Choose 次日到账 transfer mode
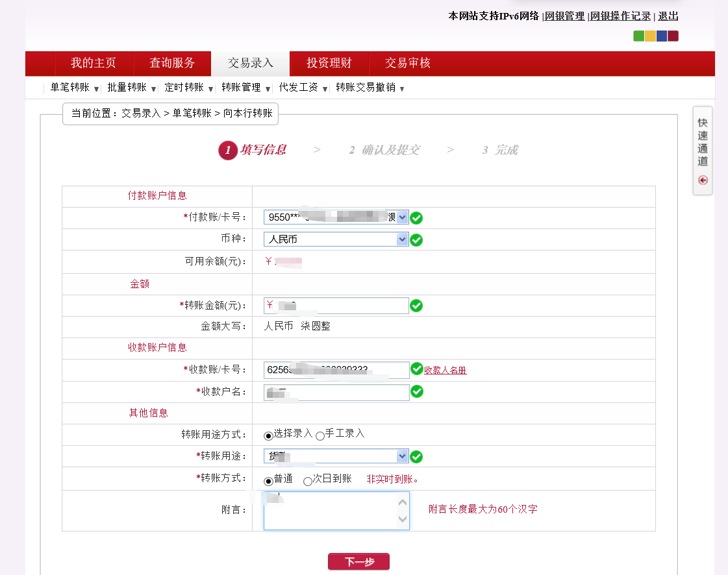Screen dimensions: 728x575 tap(308, 481)
